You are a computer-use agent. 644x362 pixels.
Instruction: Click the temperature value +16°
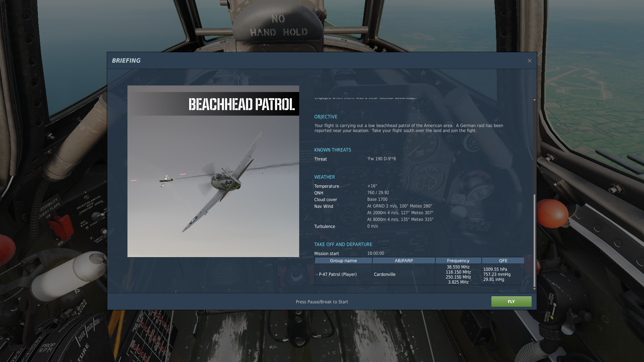coord(372,186)
